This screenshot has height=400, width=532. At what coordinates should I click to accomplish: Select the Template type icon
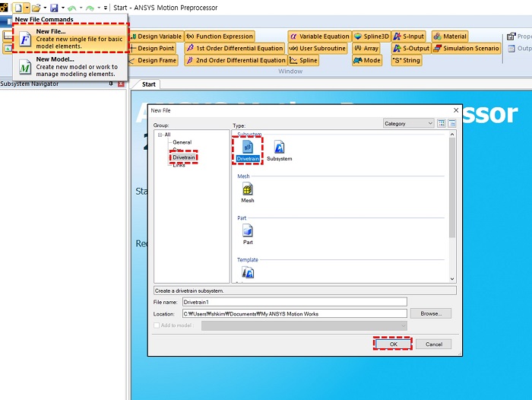(248, 273)
